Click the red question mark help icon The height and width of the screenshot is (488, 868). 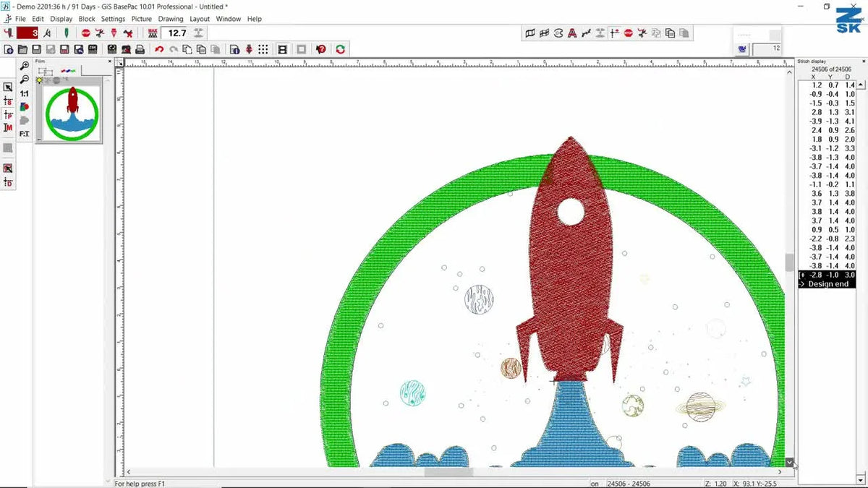coord(321,49)
